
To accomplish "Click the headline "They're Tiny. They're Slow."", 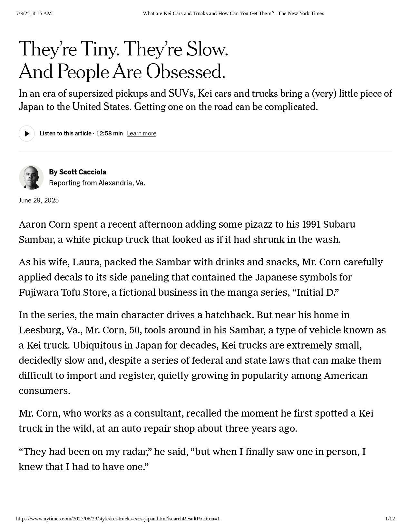I will [123, 49].
